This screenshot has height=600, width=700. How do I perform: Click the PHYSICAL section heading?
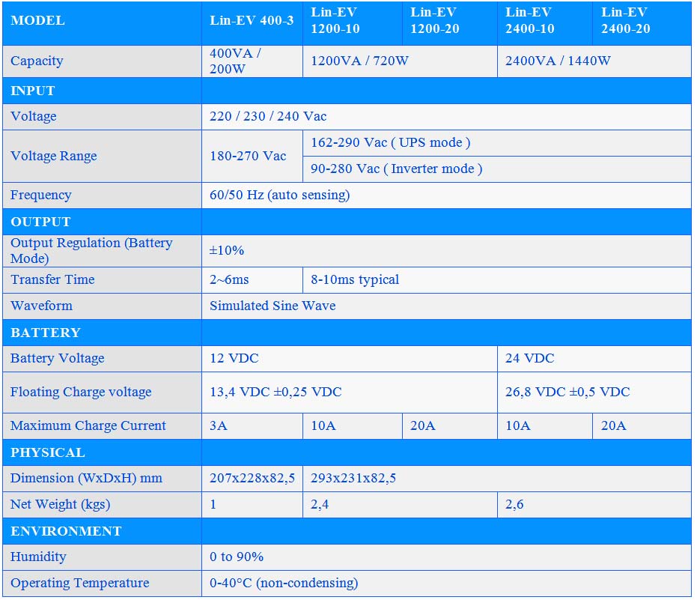(x=48, y=452)
